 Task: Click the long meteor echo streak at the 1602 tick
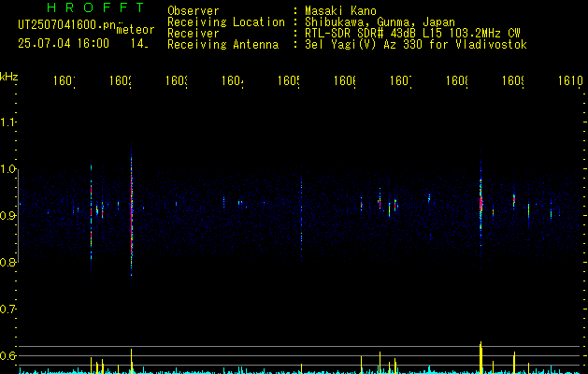pos(131,214)
